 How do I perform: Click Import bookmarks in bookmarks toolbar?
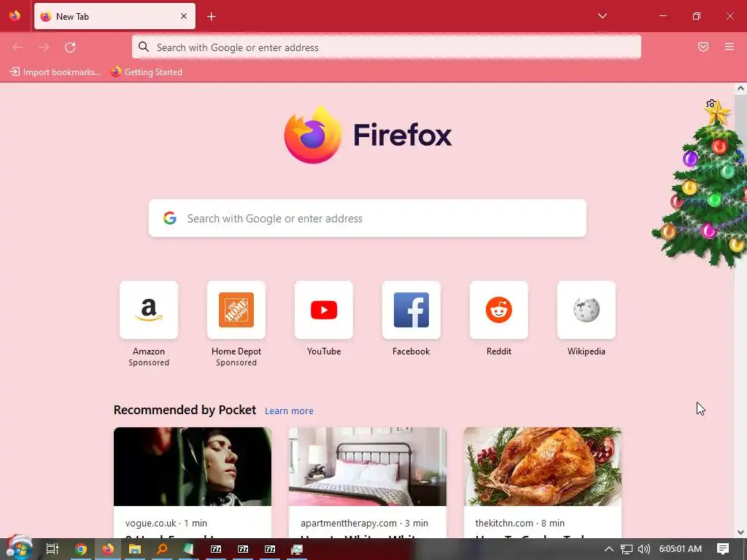[x=55, y=72]
